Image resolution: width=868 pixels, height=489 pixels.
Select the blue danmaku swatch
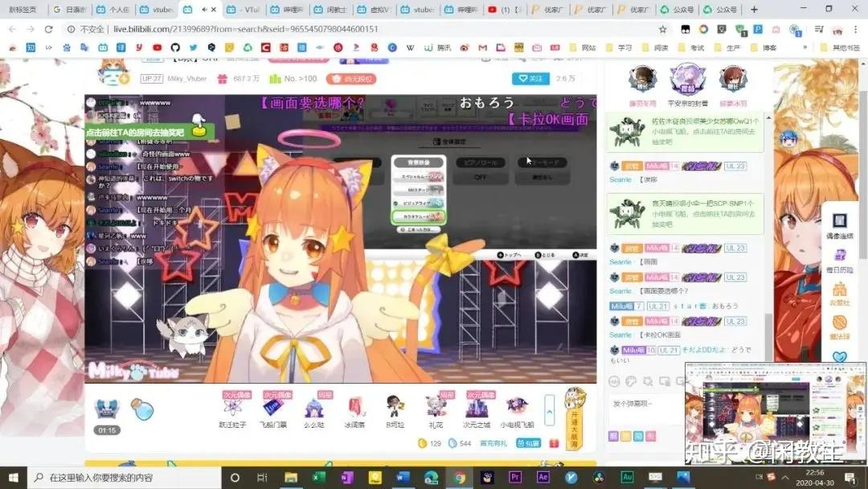(x=638, y=437)
